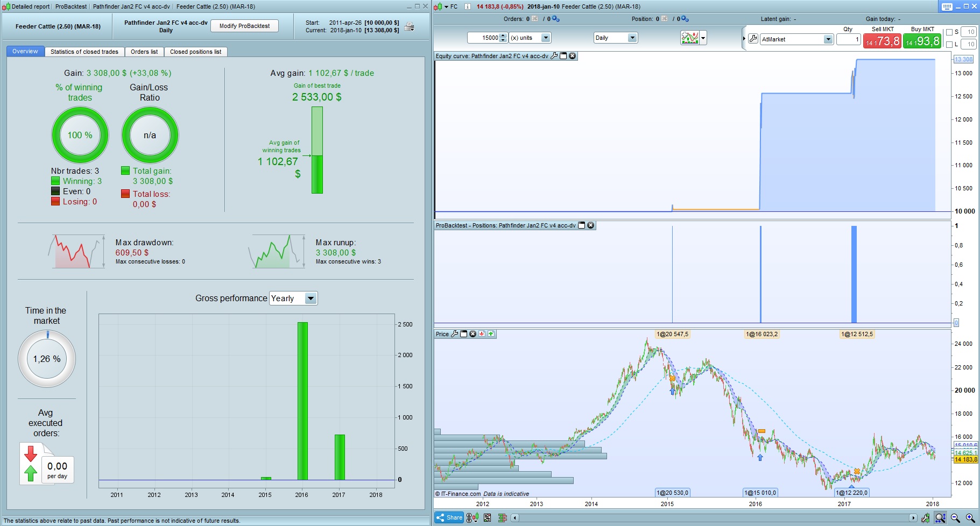Screen dimensions: 980x526
Task: Switch to the Overview tab
Action: point(25,52)
